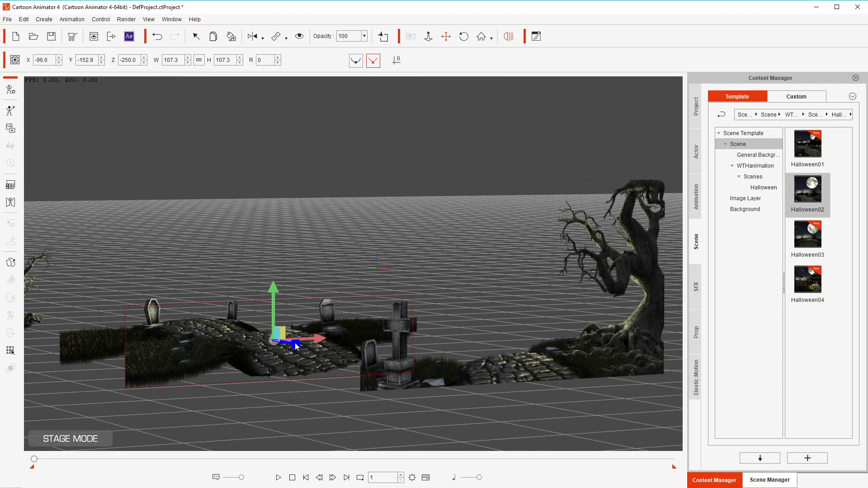The height and width of the screenshot is (488, 868).
Task: Click the Download/import button
Action: [761, 458]
